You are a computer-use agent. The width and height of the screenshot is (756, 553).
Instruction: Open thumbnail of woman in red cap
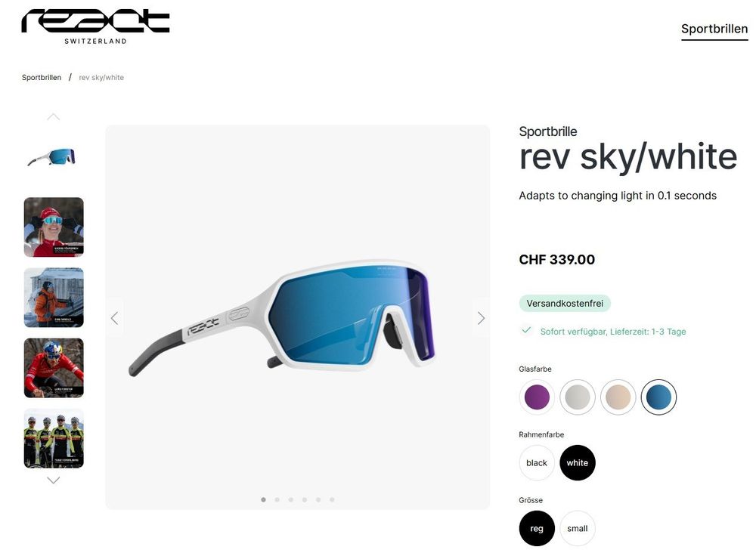pyautogui.click(x=54, y=227)
